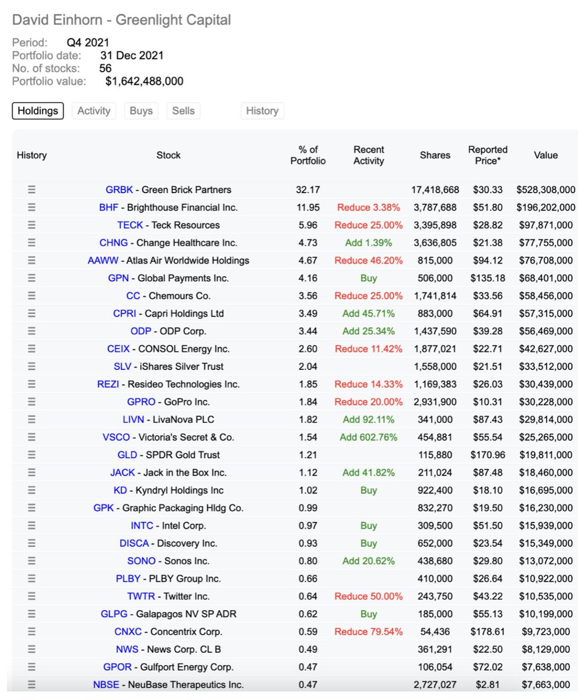Open history icon for Intel Corp. row

pyautogui.click(x=32, y=526)
